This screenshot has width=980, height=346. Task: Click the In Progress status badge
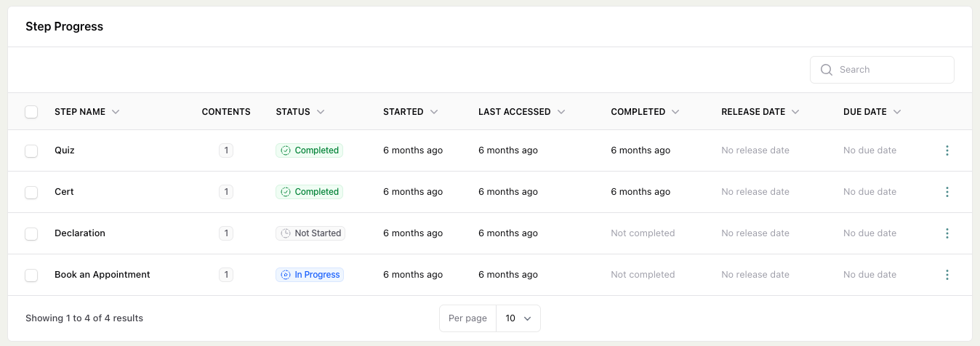pos(310,275)
